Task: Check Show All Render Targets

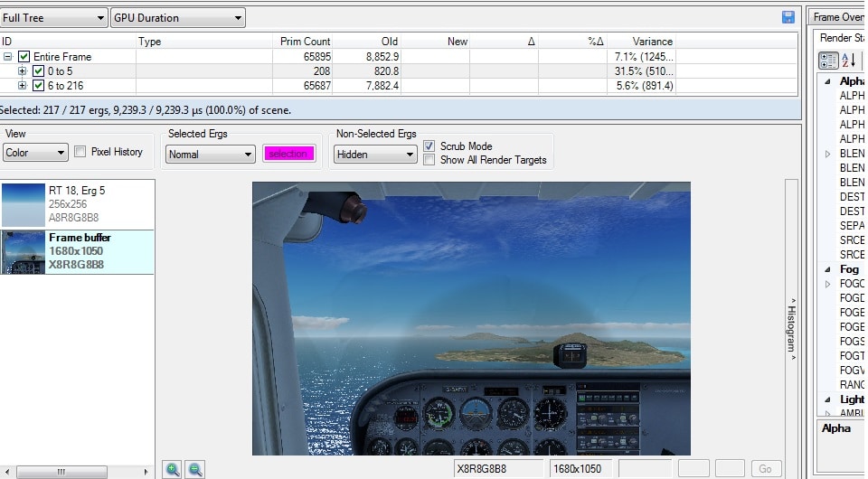Action: tap(429, 160)
